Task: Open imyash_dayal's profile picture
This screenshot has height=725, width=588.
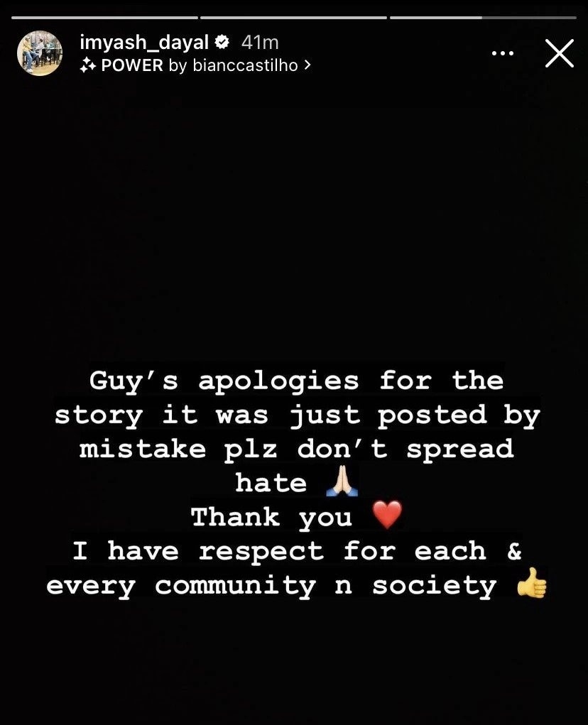Action: (x=40, y=53)
